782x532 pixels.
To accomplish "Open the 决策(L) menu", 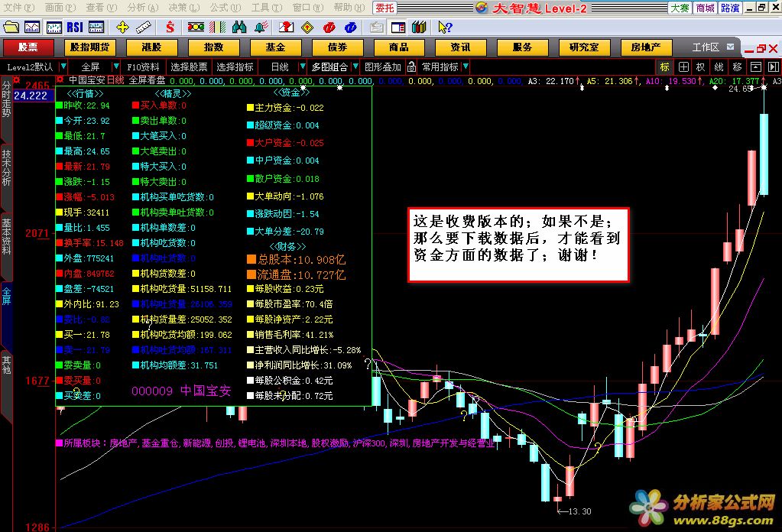I will click(183, 8).
